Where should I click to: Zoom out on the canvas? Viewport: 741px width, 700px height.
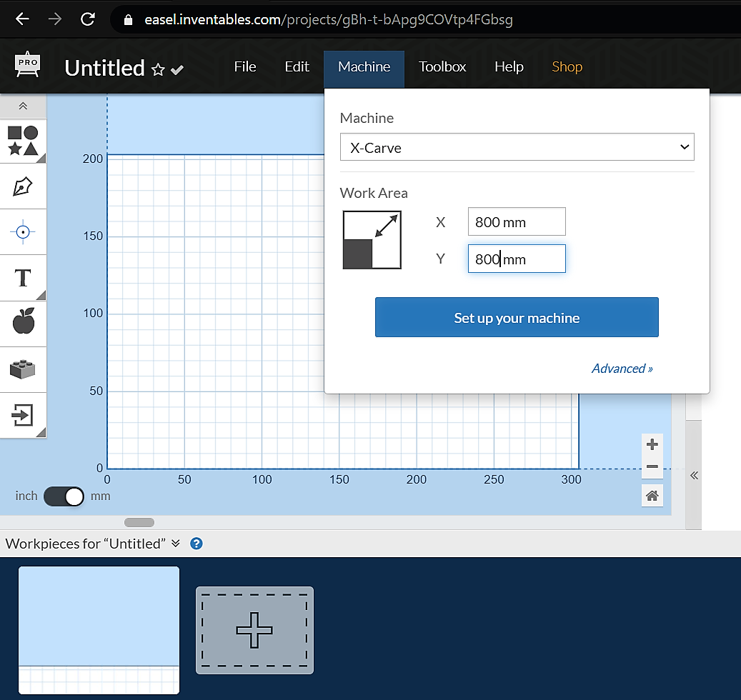coord(652,466)
